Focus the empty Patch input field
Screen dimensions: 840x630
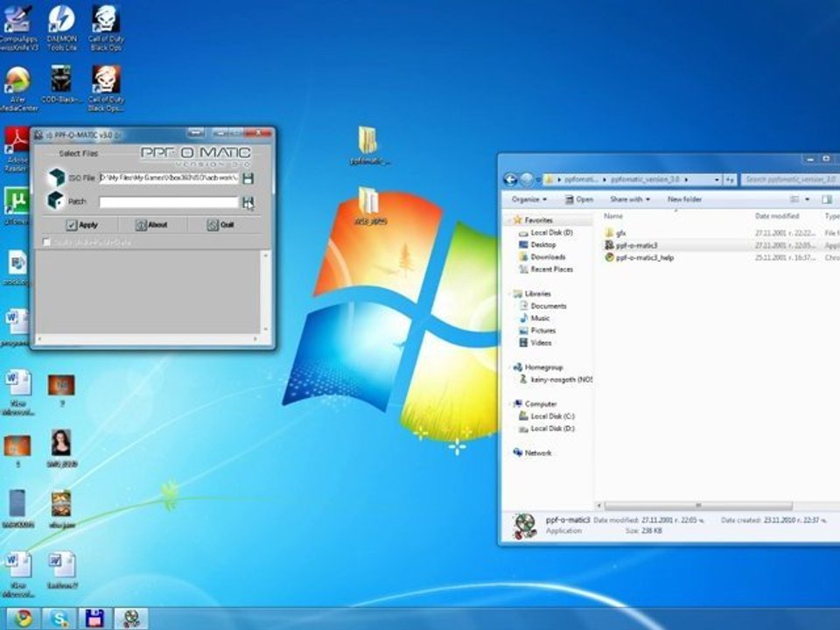169,202
